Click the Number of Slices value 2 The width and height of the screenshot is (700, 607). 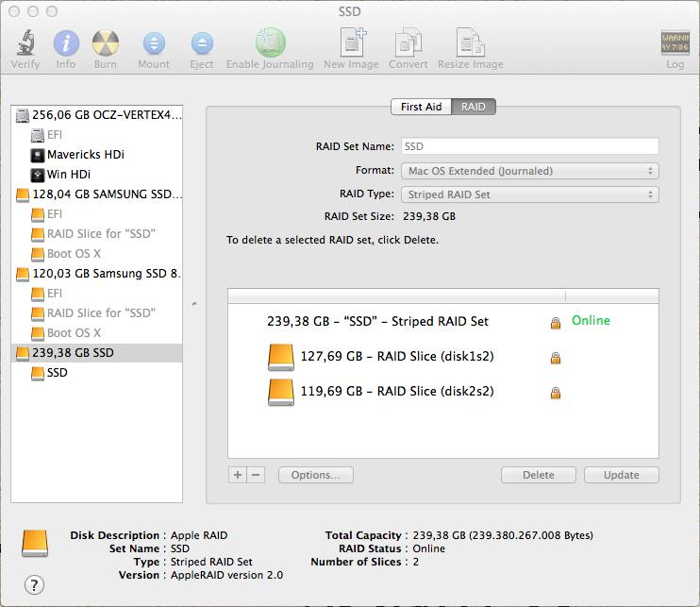(x=416, y=562)
